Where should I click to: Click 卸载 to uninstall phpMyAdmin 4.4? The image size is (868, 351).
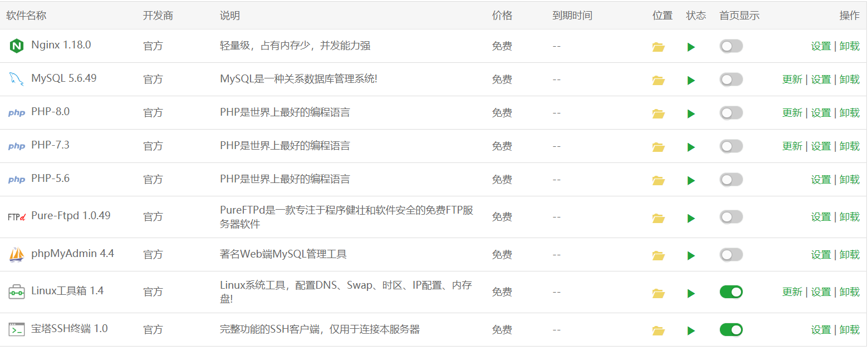click(x=850, y=255)
